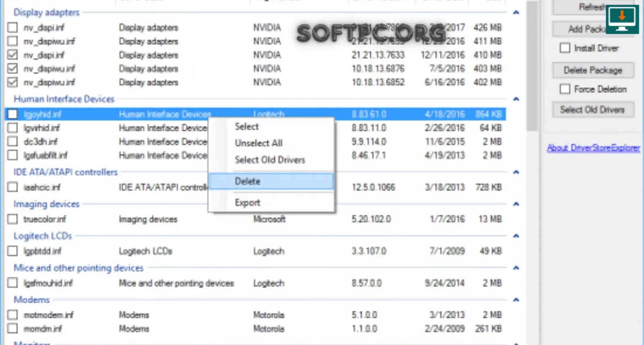Image resolution: width=644 pixels, height=345 pixels.
Task: Collapse the Modems group
Action: [x=516, y=300]
